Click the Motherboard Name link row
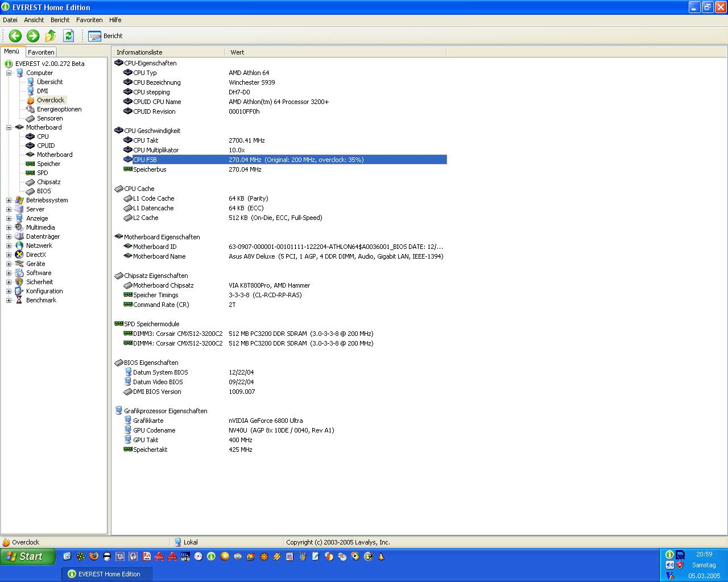The width and height of the screenshot is (728, 582). click(284, 256)
